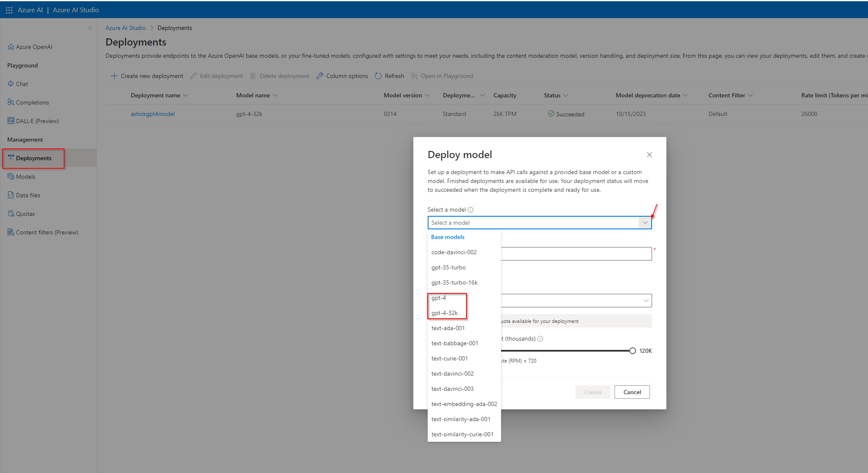
Task: Expand the Select a model dropdown arrow
Action: coord(645,223)
